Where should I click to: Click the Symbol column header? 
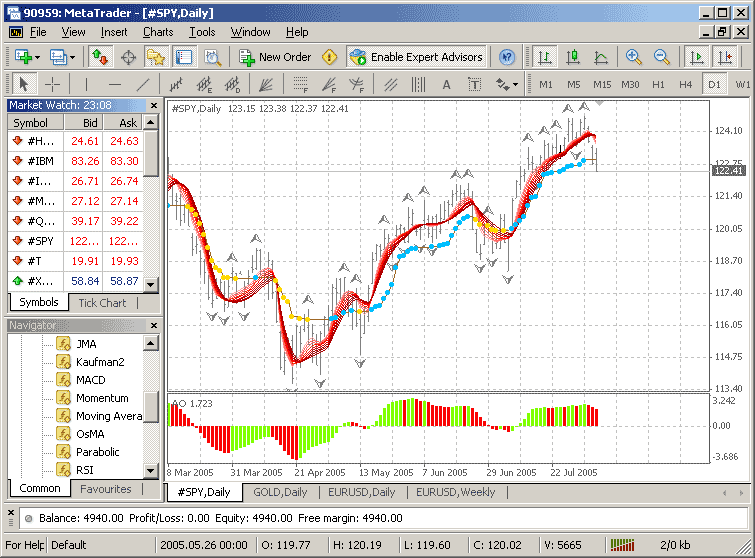click(36, 123)
